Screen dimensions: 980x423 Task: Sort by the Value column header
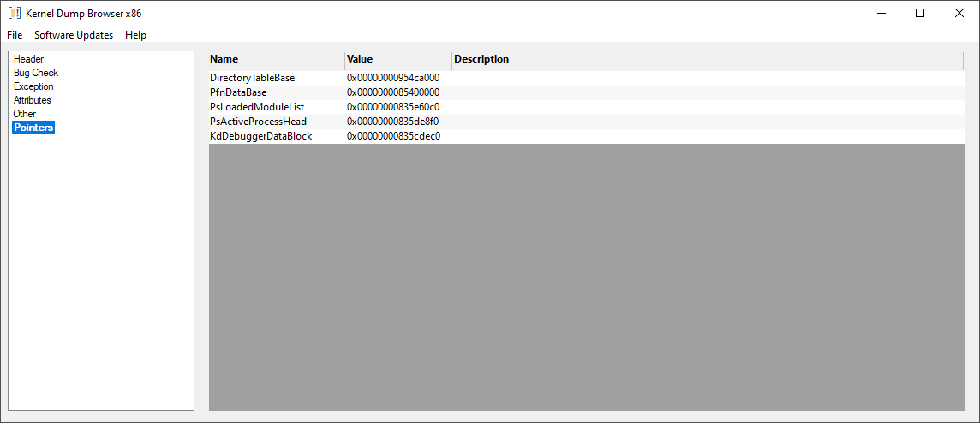click(398, 59)
